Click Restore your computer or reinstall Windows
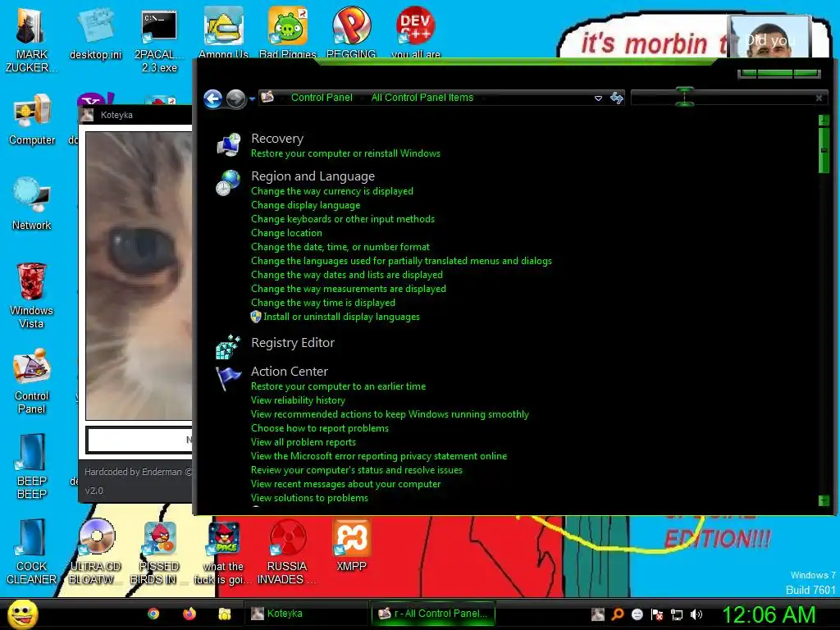This screenshot has height=630, width=840. [345, 153]
